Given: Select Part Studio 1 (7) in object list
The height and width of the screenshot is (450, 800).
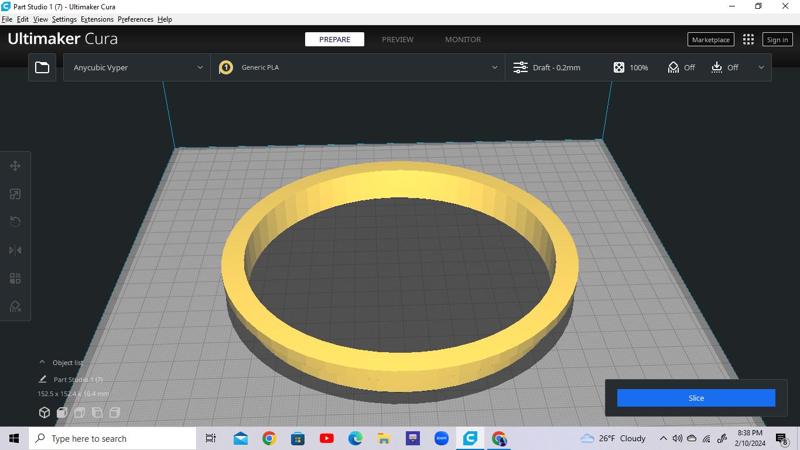Looking at the screenshot, I should point(78,379).
